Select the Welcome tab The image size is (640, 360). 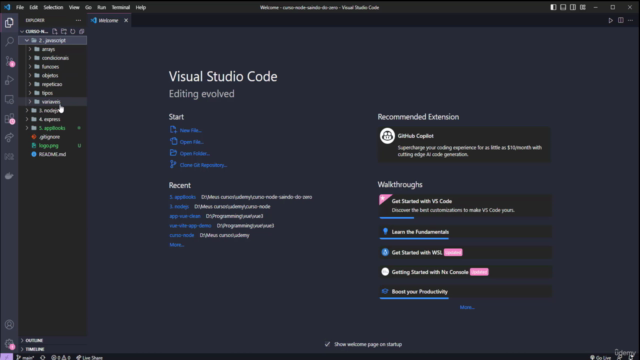(108, 20)
